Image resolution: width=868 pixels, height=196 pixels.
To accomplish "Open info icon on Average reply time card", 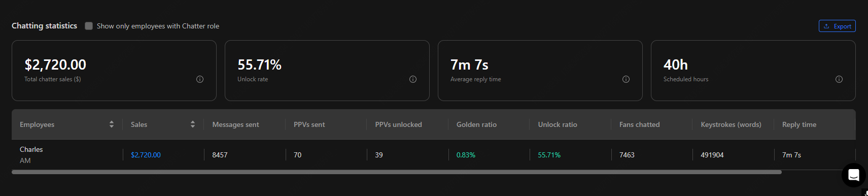I will (626, 79).
